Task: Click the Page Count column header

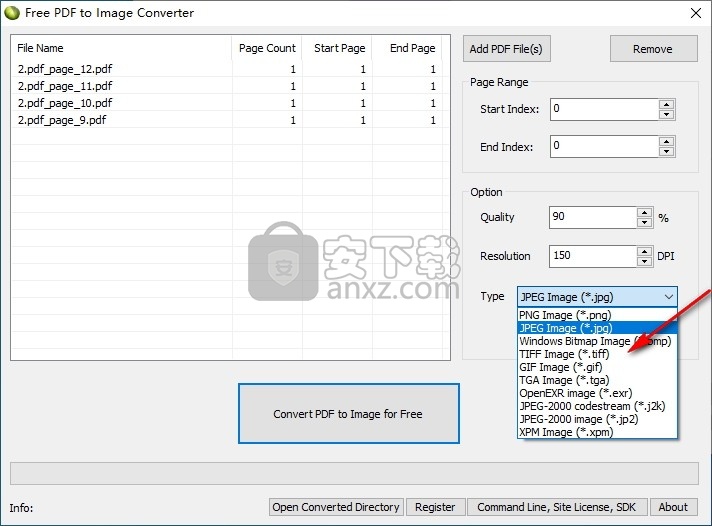Action: [267, 48]
